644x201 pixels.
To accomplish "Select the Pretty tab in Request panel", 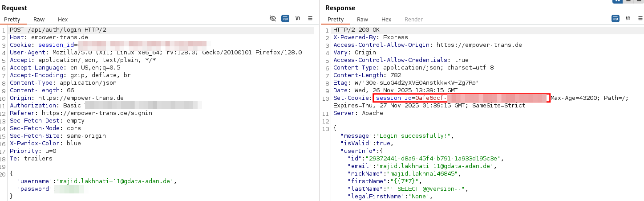I will pyautogui.click(x=12, y=19).
